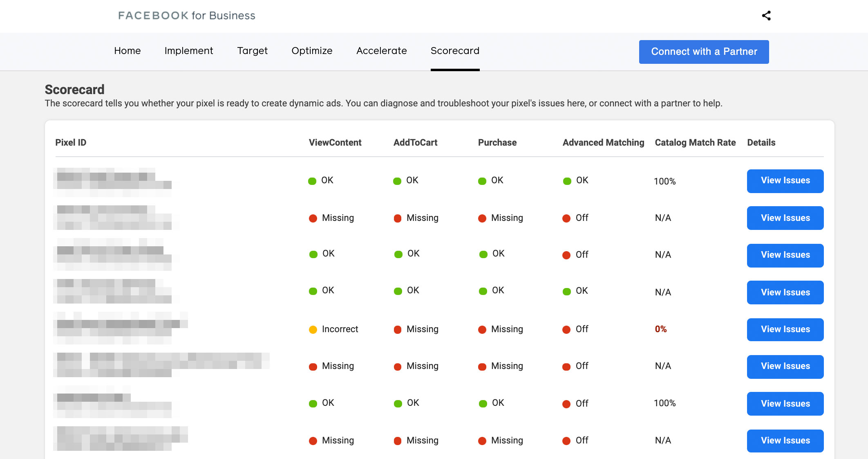View Issues for the Incorrect ViewContent pixel
This screenshot has width=868, height=459.
tap(785, 330)
